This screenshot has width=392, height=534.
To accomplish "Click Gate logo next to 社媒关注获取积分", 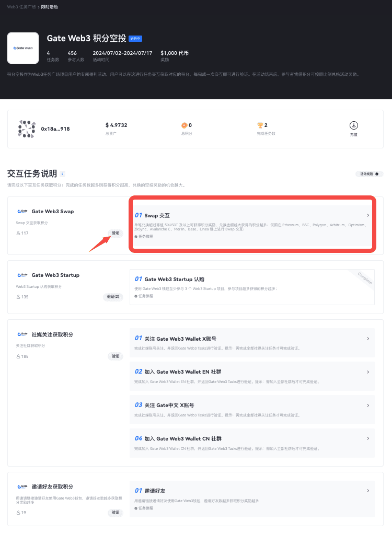I will pos(22,334).
